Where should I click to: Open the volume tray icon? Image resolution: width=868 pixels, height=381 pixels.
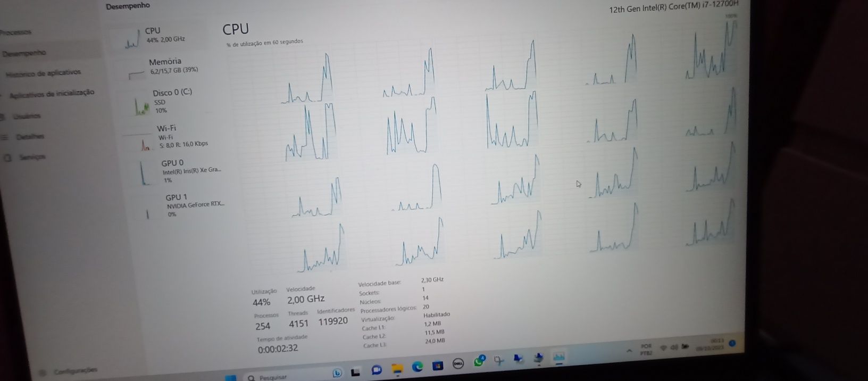click(673, 347)
